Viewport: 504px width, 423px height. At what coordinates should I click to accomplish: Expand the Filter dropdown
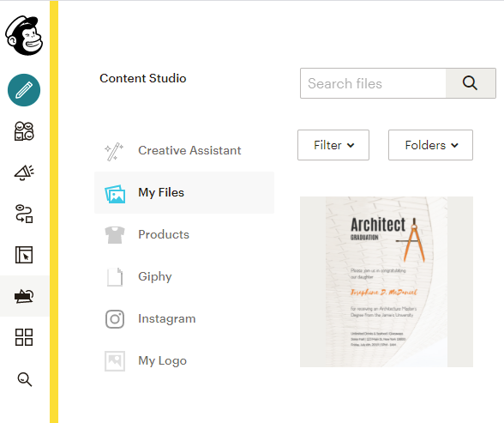point(333,145)
